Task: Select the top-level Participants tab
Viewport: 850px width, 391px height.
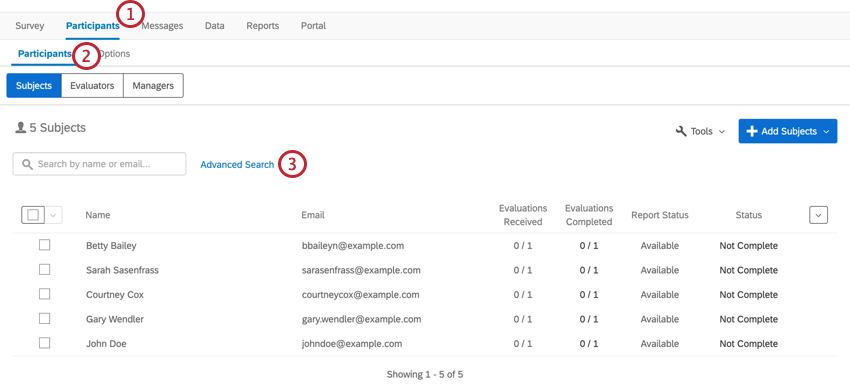Action: [x=93, y=25]
